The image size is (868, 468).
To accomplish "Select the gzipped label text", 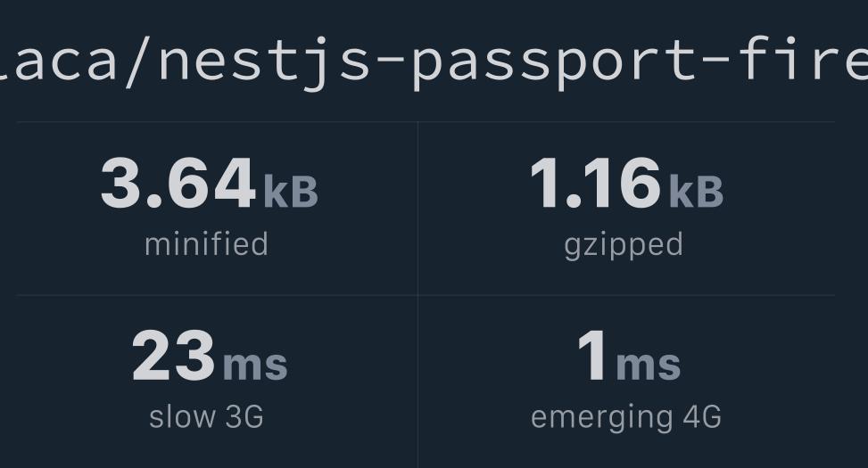I will [x=624, y=245].
